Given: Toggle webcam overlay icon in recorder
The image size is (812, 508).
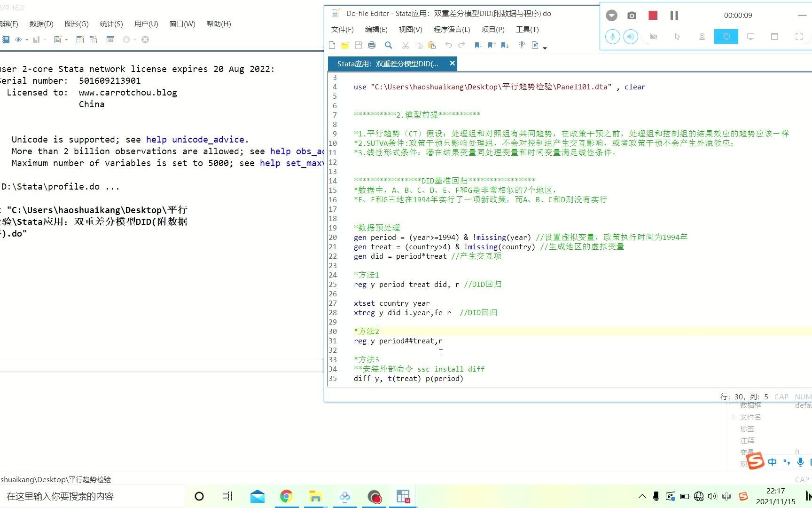Looking at the screenshot, I should point(702,37).
